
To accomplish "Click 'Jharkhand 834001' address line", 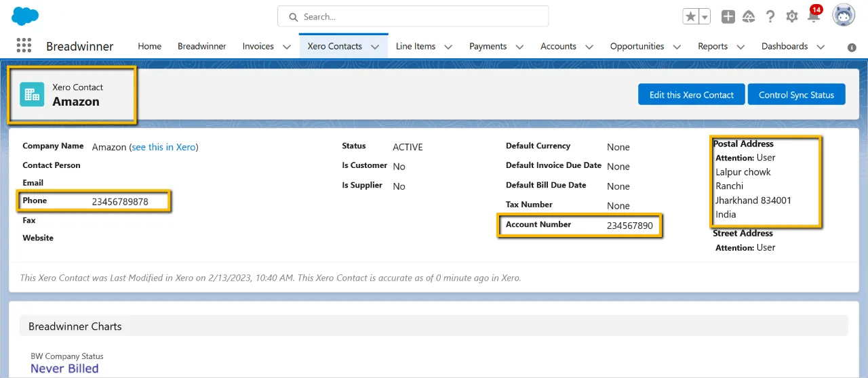I will (x=753, y=201).
